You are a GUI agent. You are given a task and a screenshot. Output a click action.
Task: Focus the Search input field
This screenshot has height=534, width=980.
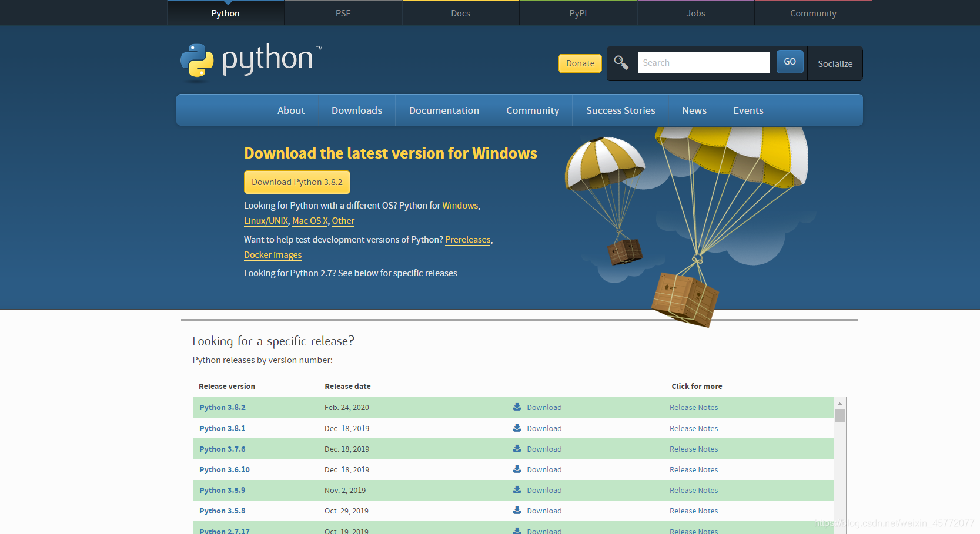[x=703, y=62]
